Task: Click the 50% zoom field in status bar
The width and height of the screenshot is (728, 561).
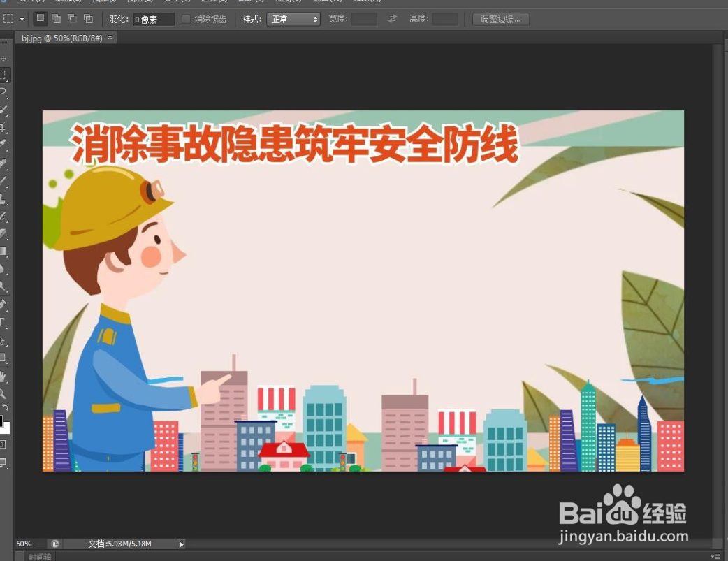Action: (24, 544)
